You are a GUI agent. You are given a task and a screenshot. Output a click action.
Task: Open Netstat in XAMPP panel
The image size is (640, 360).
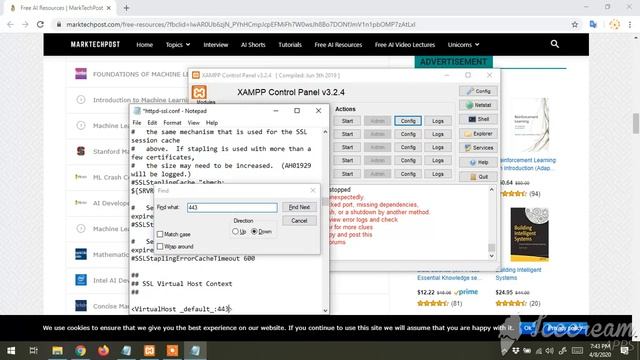pyautogui.click(x=478, y=105)
